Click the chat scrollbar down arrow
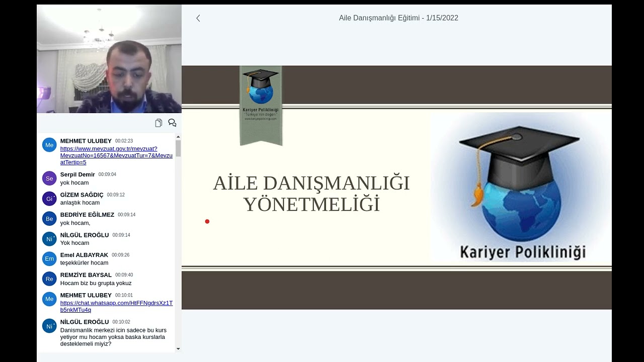Viewport: 644px width, 362px height. click(x=178, y=349)
